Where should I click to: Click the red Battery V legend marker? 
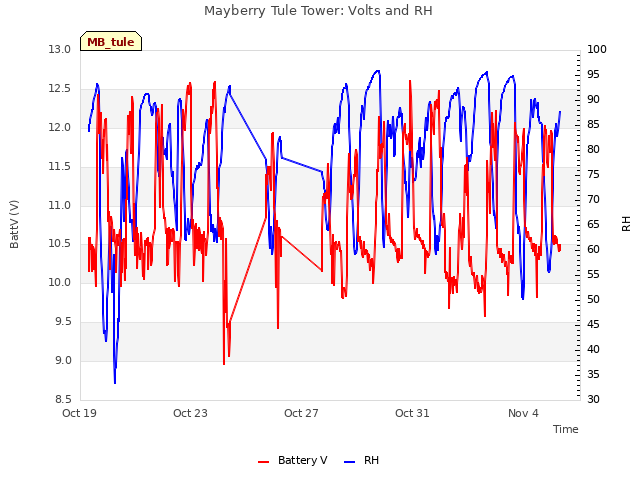[264, 462]
